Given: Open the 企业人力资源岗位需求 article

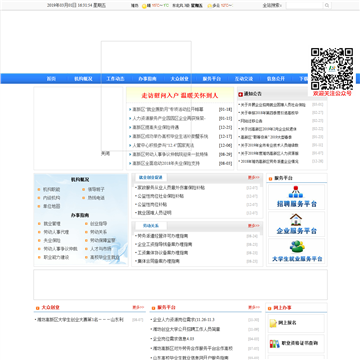Looking at the screenshot, I should (x=184, y=320).
